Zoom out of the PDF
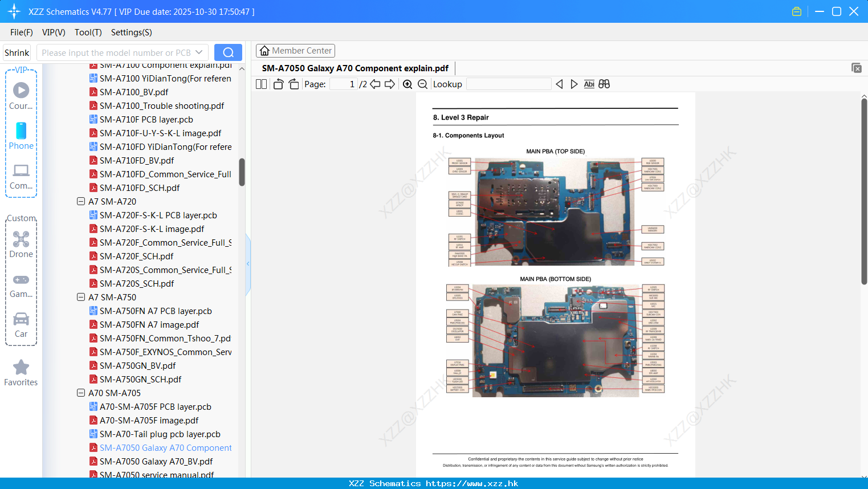Viewport: 868px width, 489px height. (x=422, y=84)
